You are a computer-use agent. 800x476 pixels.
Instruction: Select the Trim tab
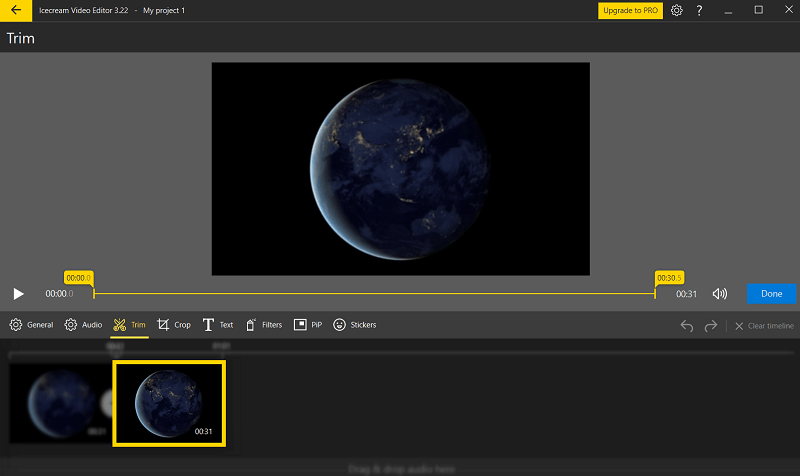coord(129,325)
